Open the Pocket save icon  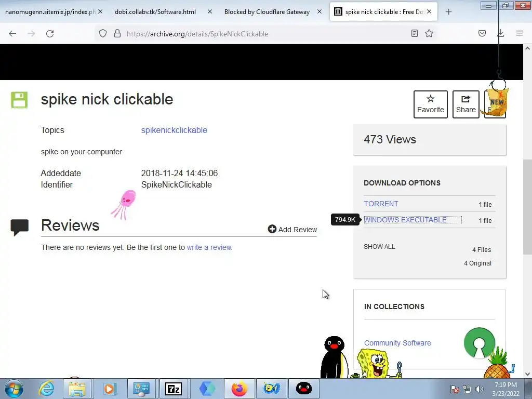pos(482,33)
